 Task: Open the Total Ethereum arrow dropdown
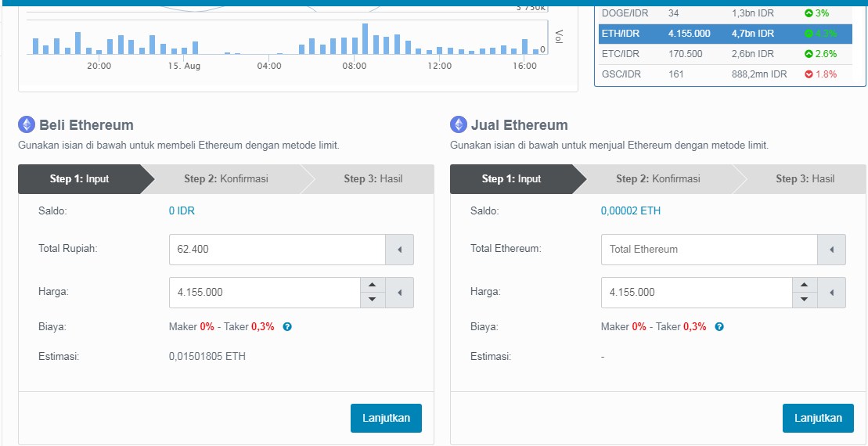831,250
